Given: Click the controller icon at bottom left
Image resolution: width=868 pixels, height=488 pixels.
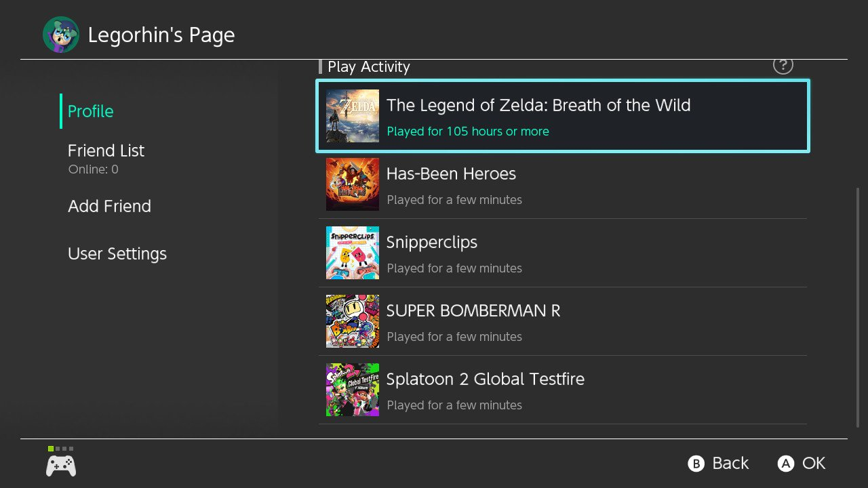Looking at the screenshot, I should (61, 466).
